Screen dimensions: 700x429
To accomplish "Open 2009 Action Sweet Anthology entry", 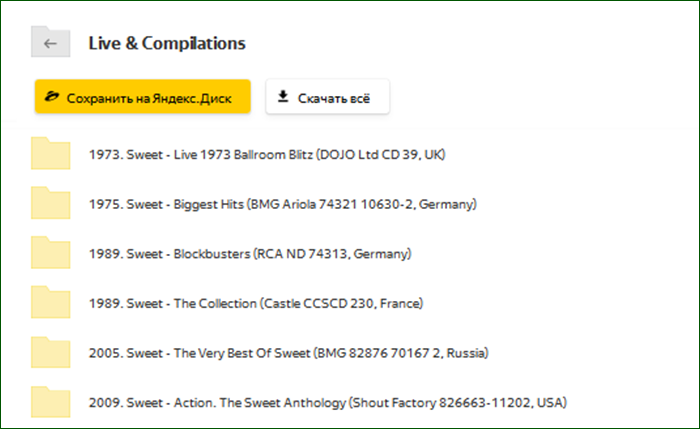I will [x=328, y=403].
